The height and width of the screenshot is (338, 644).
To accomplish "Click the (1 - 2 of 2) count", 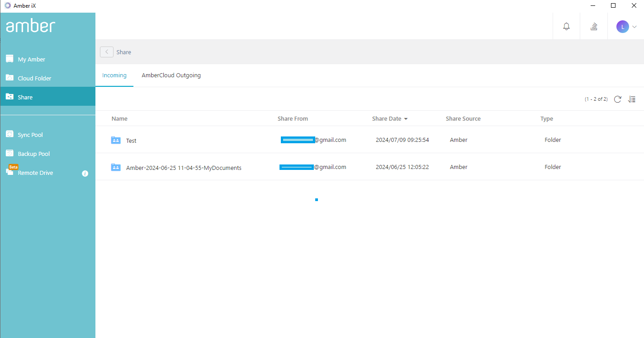I will point(596,99).
